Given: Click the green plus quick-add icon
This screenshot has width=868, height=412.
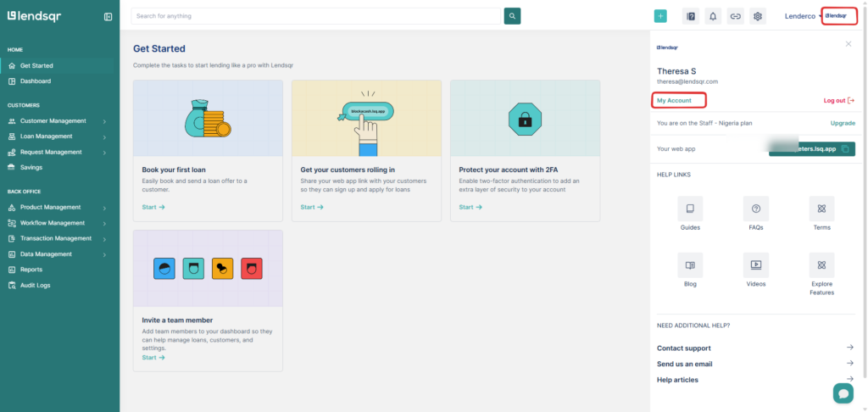Looking at the screenshot, I should tap(660, 16).
